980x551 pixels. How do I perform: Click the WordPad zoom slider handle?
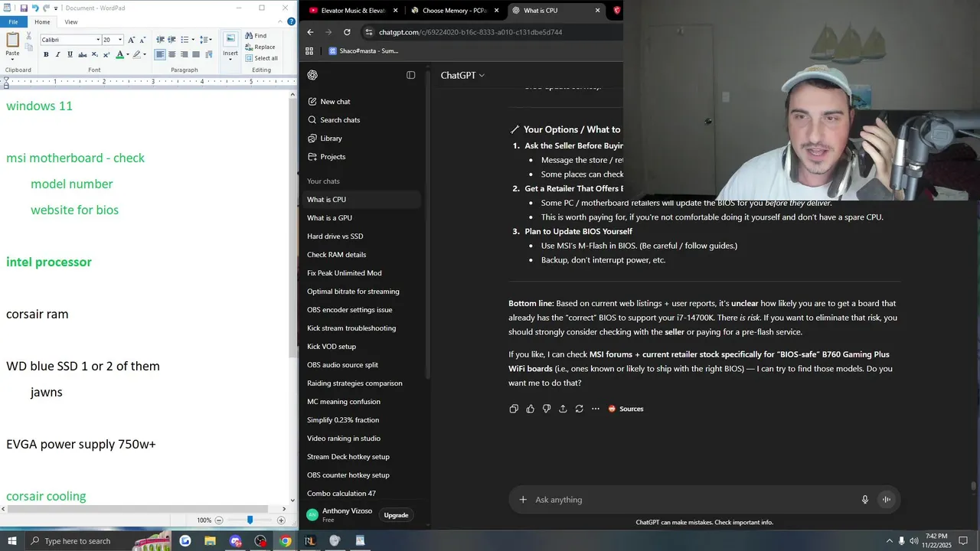pos(250,520)
